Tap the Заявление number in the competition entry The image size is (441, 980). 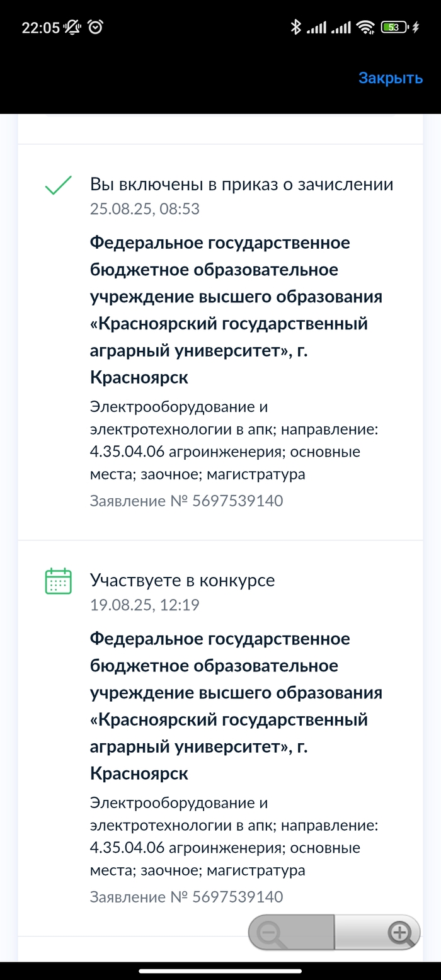186,897
